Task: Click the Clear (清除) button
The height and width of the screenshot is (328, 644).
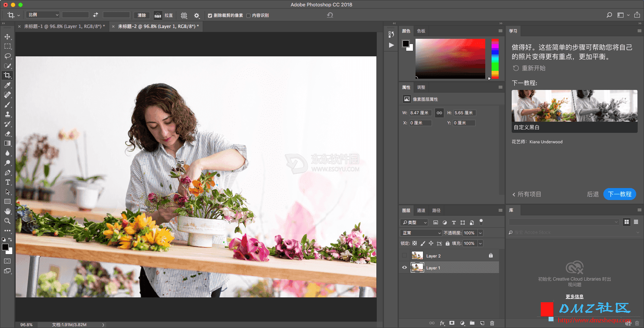Action: click(x=142, y=15)
